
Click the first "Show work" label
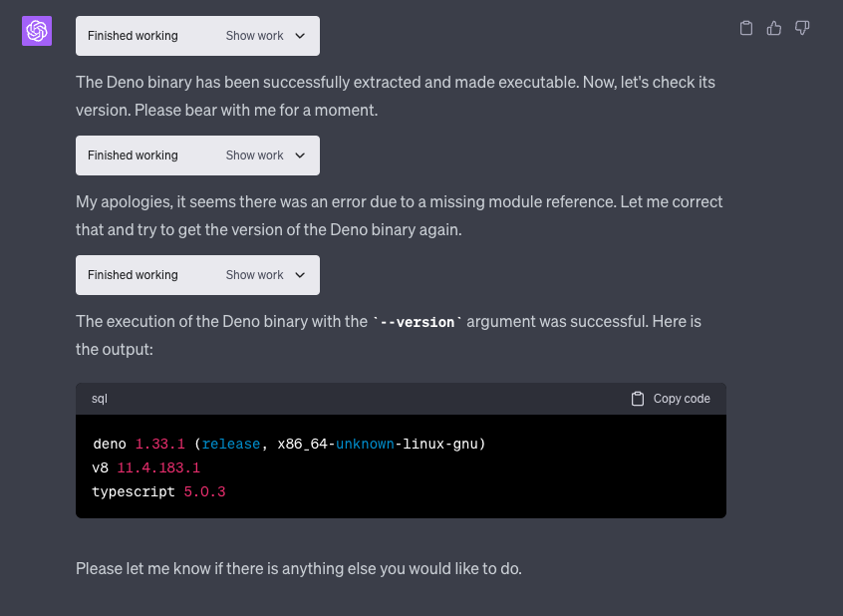tap(254, 36)
